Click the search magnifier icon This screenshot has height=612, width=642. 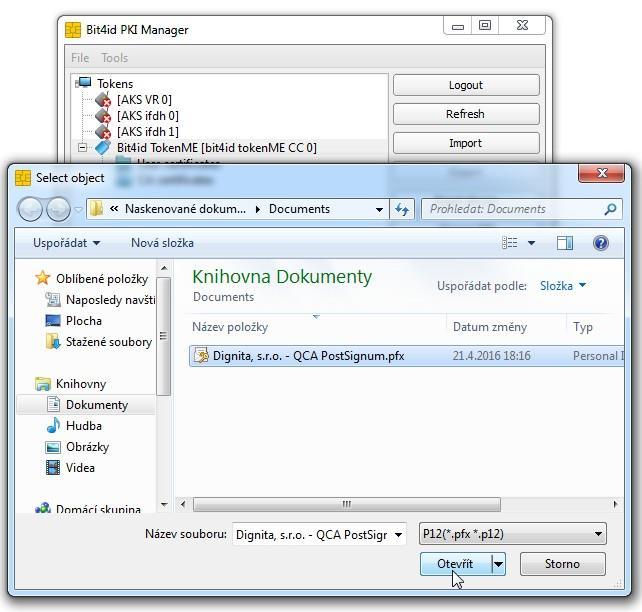610,209
